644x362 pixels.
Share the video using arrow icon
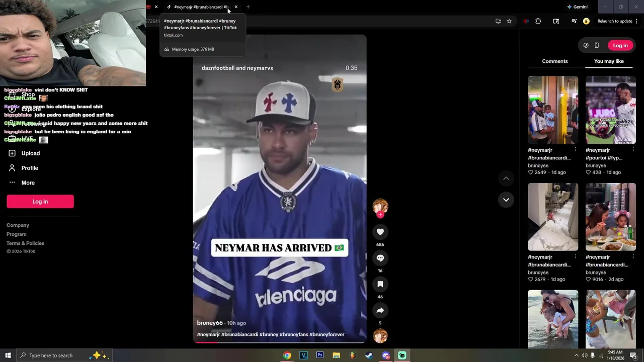click(x=380, y=310)
